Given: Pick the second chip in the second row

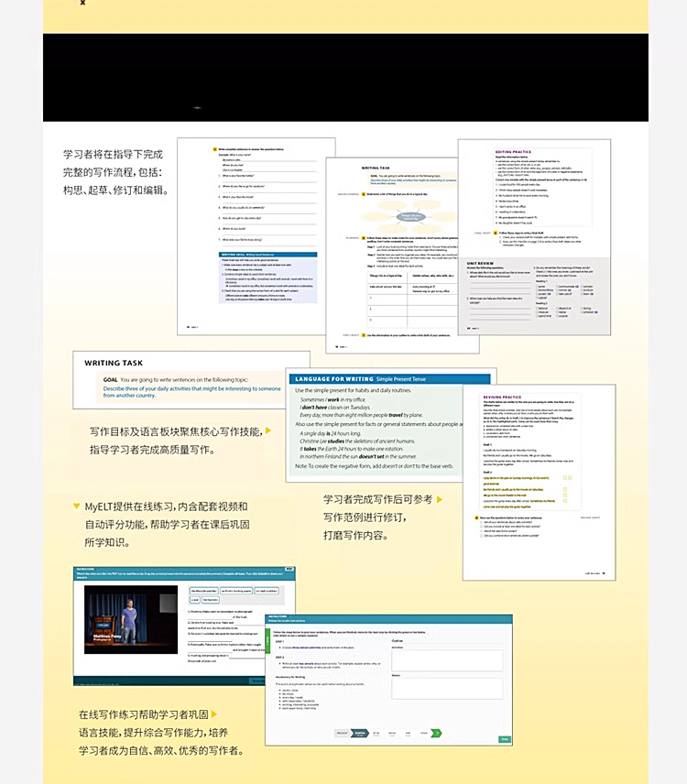Looking at the screenshot, I should click(211, 600).
